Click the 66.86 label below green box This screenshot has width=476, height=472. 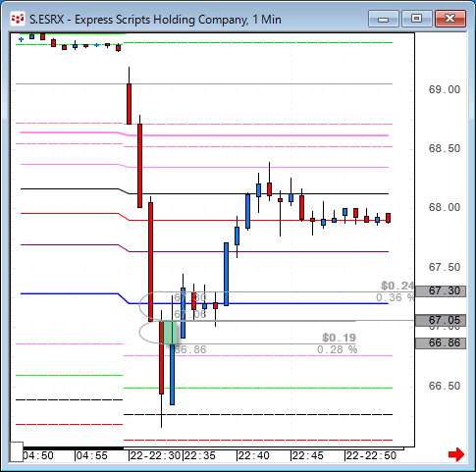(190, 349)
